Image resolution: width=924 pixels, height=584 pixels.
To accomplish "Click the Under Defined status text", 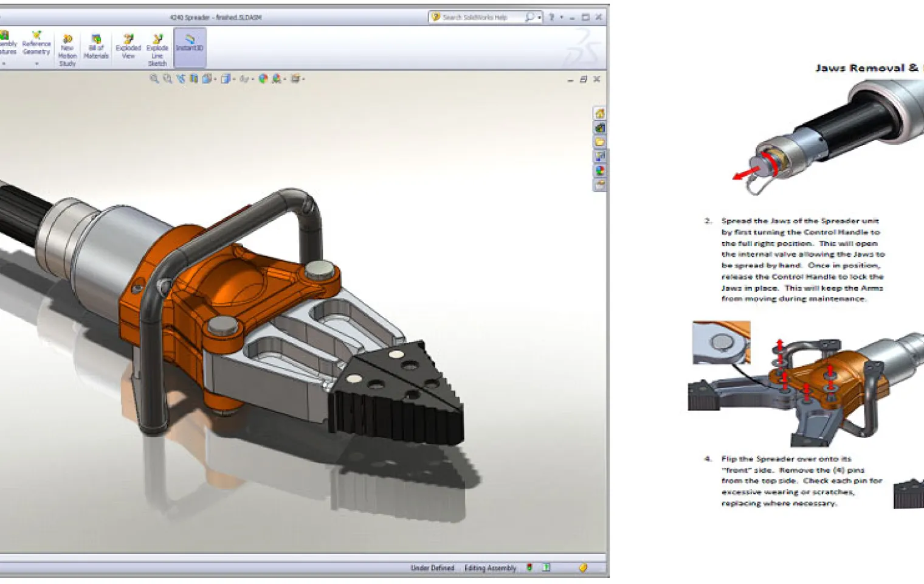I will pos(432,568).
